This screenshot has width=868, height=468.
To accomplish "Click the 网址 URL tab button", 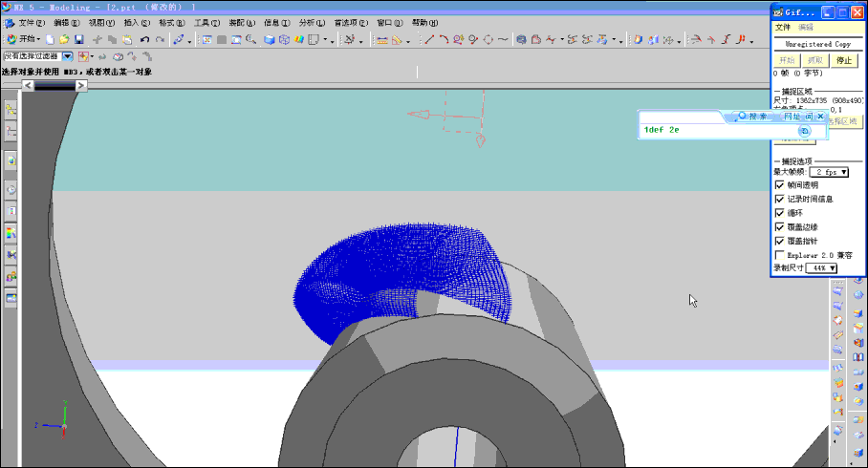I will (792, 117).
